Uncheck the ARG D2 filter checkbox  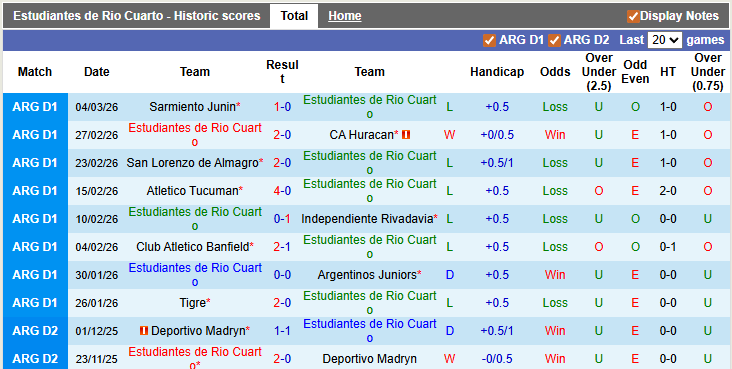tap(554, 41)
